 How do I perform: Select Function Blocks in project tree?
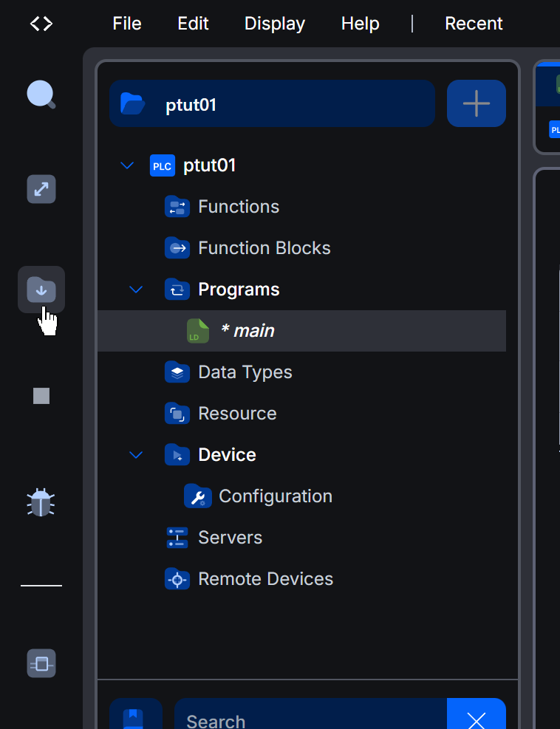(x=264, y=248)
